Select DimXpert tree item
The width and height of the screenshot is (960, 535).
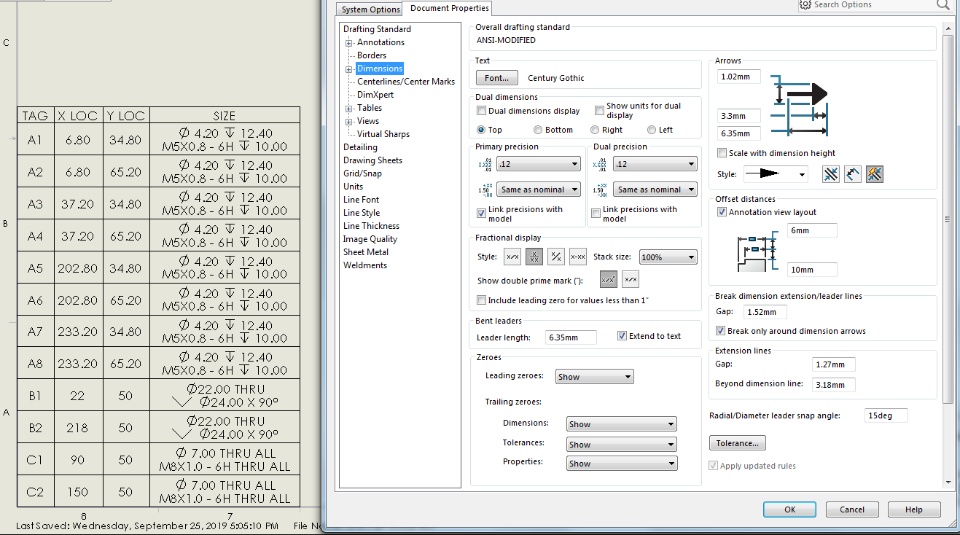click(375, 95)
